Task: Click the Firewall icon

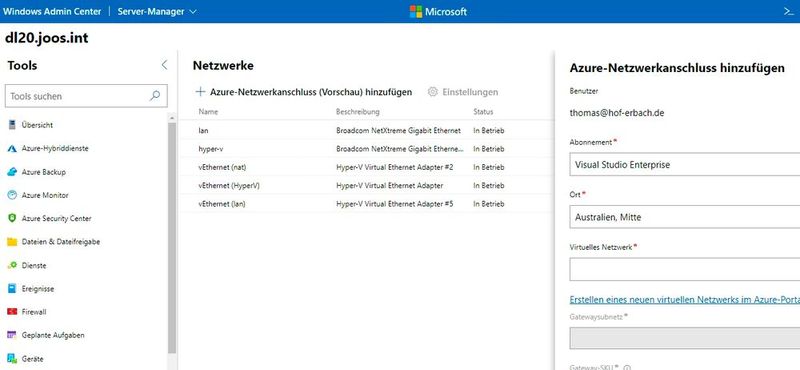Action: pyautogui.click(x=12, y=312)
